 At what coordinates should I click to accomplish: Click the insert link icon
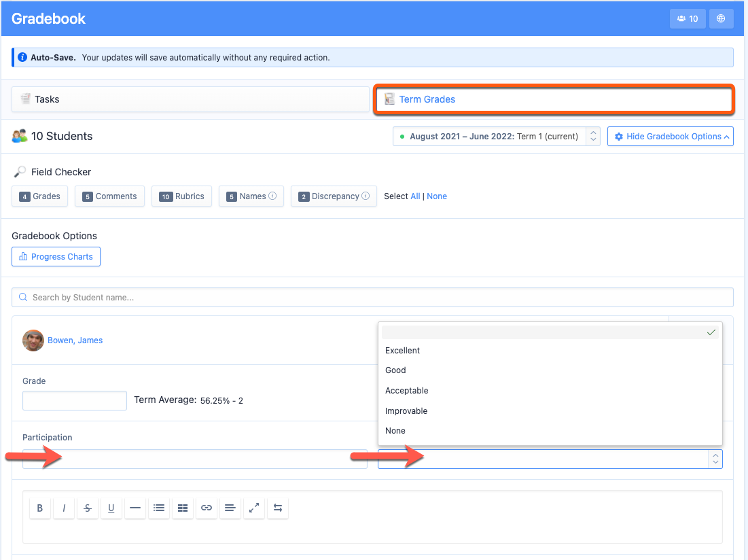pos(207,508)
